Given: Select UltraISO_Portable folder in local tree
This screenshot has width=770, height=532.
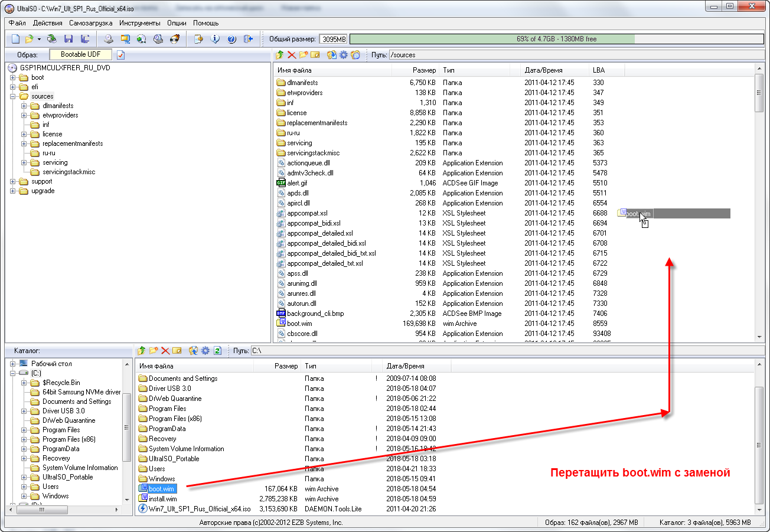Looking at the screenshot, I should coord(67,477).
